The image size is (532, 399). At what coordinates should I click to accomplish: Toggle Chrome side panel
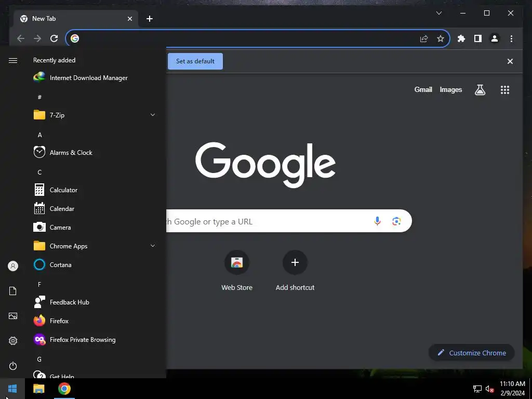click(478, 38)
